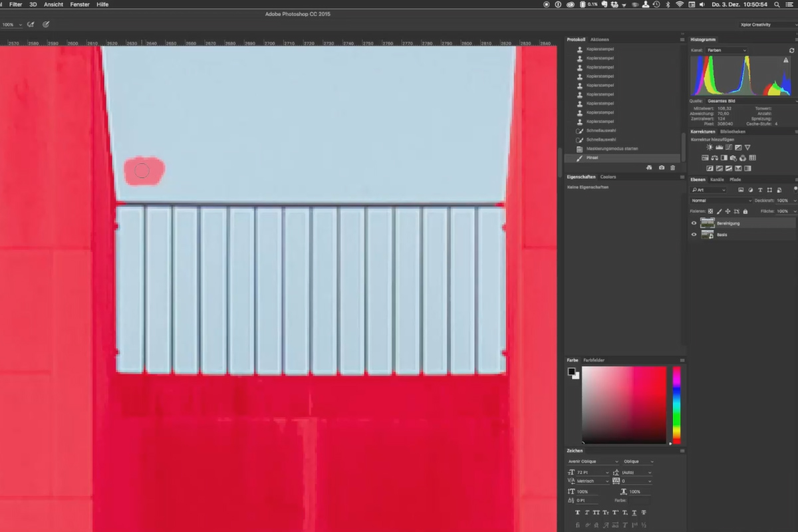Image resolution: width=798 pixels, height=532 pixels.
Task: Add a Threshold adjustment icon
Action: (x=729, y=168)
